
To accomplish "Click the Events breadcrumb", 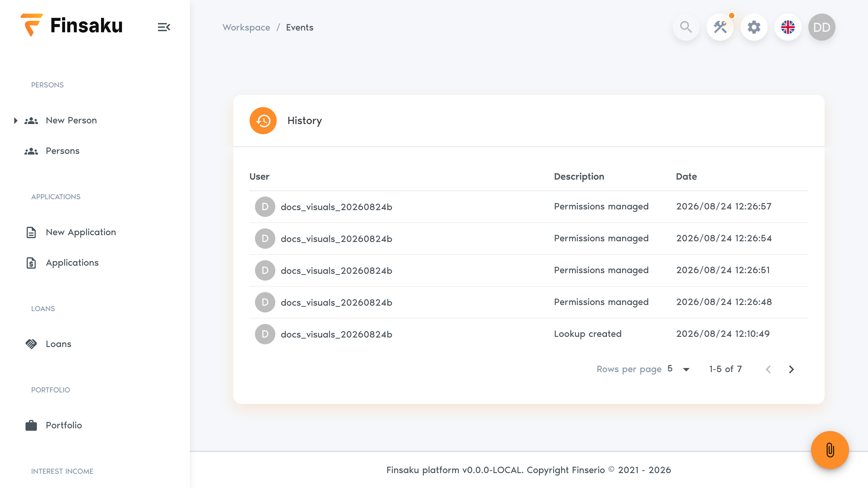I will (x=300, y=27).
